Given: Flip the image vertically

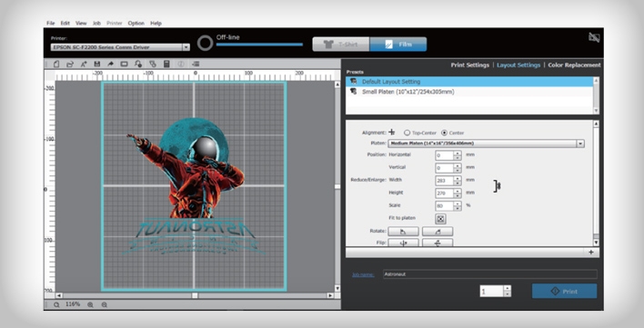Looking at the screenshot, I should pos(438,243).
